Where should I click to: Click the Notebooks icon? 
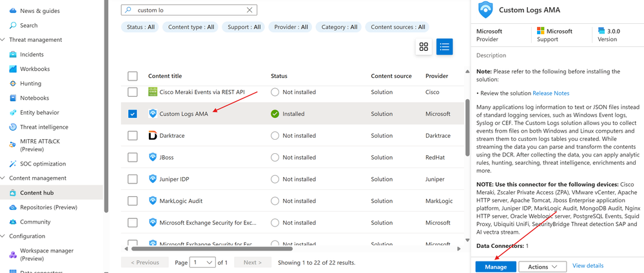tap(13, 98)
